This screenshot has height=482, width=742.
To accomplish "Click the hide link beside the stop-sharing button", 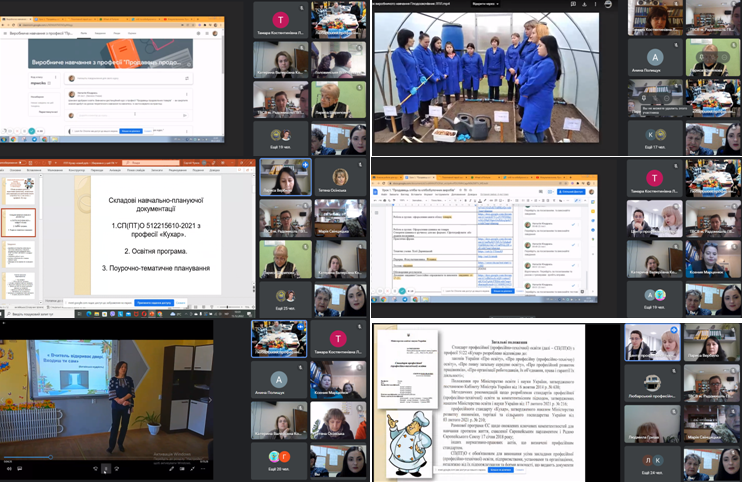I will (x=180, y=301).
